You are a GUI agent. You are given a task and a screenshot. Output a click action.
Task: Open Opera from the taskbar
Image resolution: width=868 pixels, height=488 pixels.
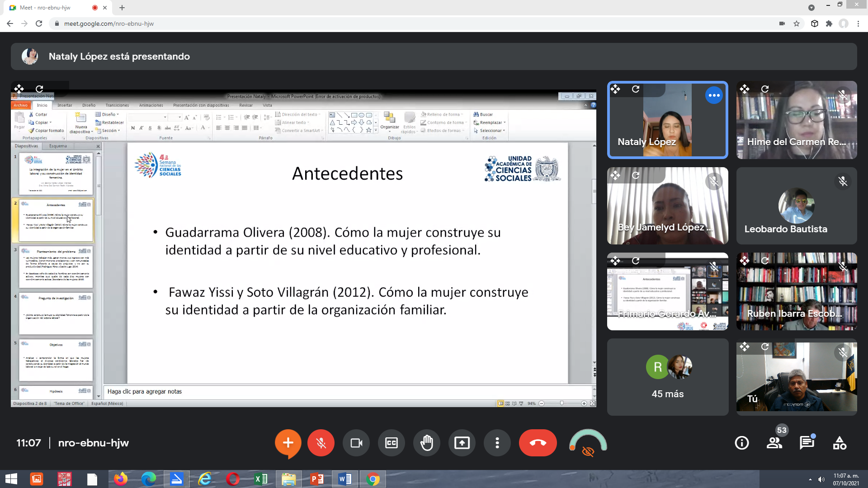tap(233, 479)
